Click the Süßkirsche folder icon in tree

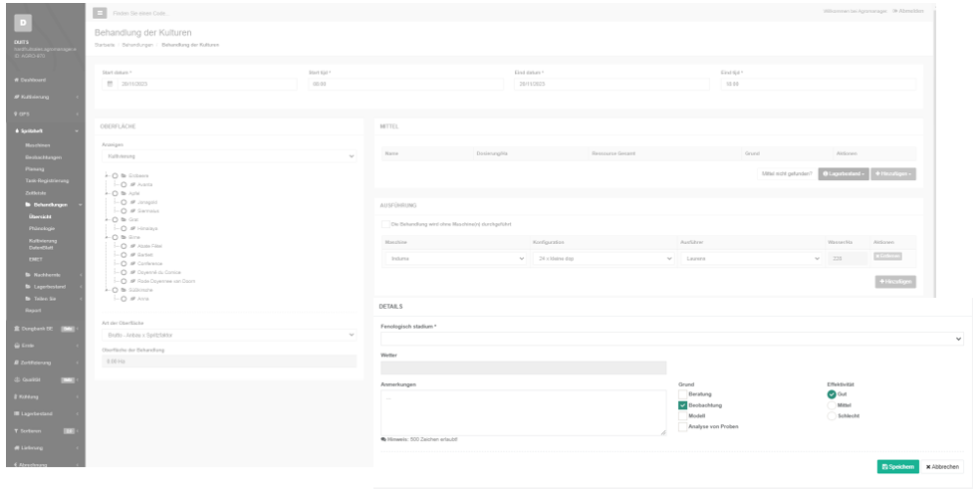click(123, 290)
